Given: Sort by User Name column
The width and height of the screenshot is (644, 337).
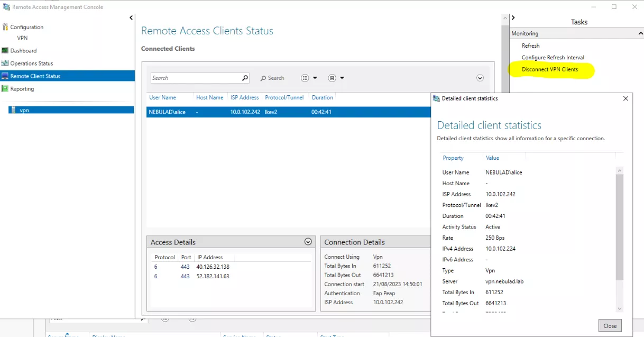Looking at the screenshot, I should [163, 97].
